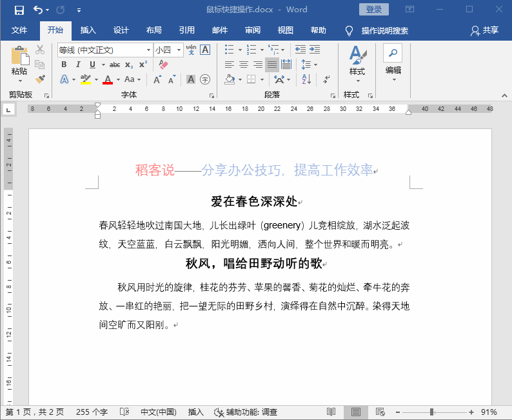This screenshot has height=420, width=512.
Task: Decrease font size with the shrink A icon
Action: pos(172,79)
